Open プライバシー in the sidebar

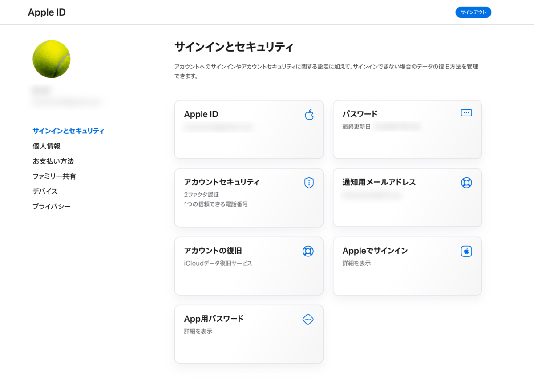(52, 207)
